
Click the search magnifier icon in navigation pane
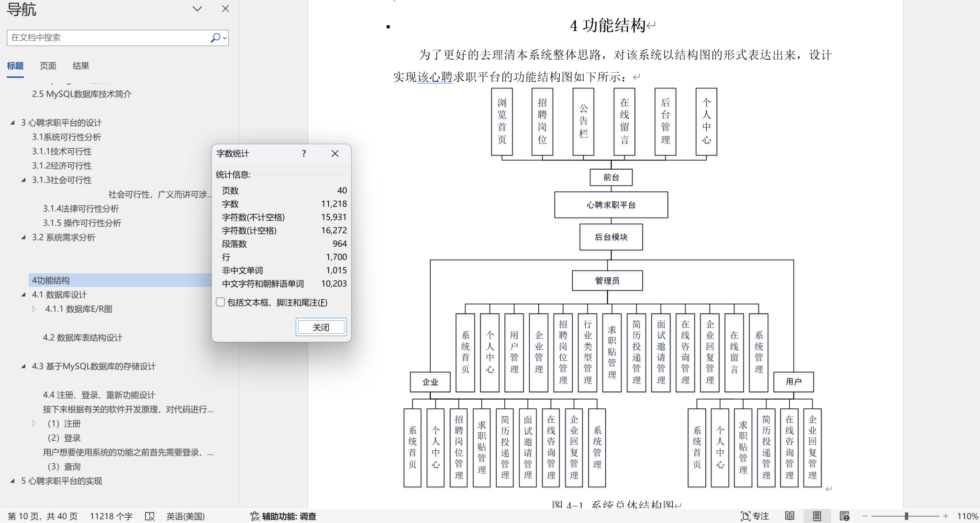[215, 38]
